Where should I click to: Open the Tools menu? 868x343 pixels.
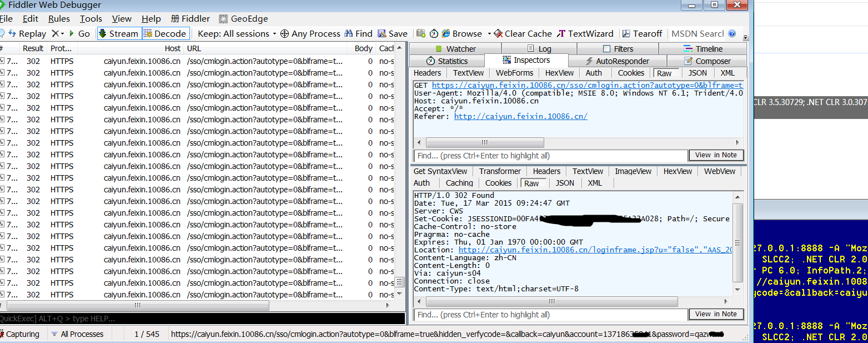pos(91,19)
